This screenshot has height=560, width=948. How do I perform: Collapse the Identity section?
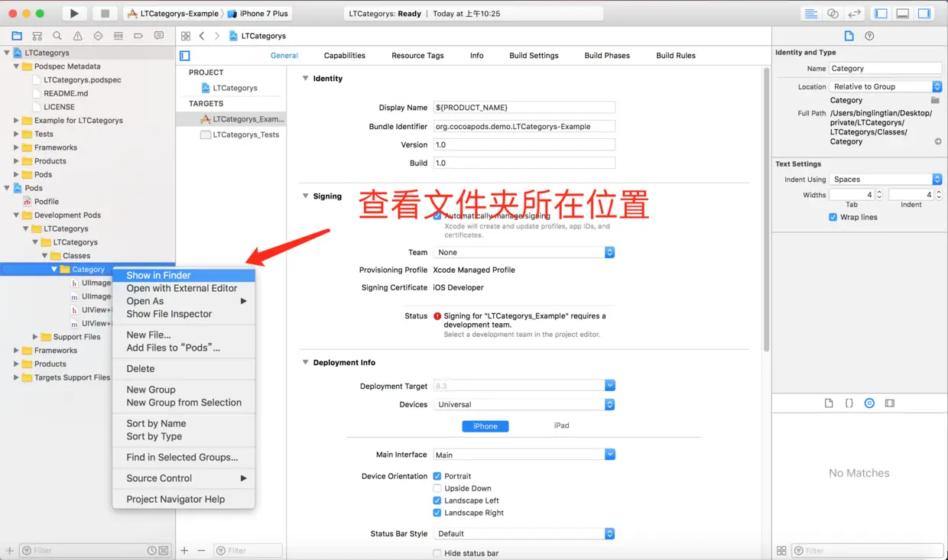(x=305, y=78)
